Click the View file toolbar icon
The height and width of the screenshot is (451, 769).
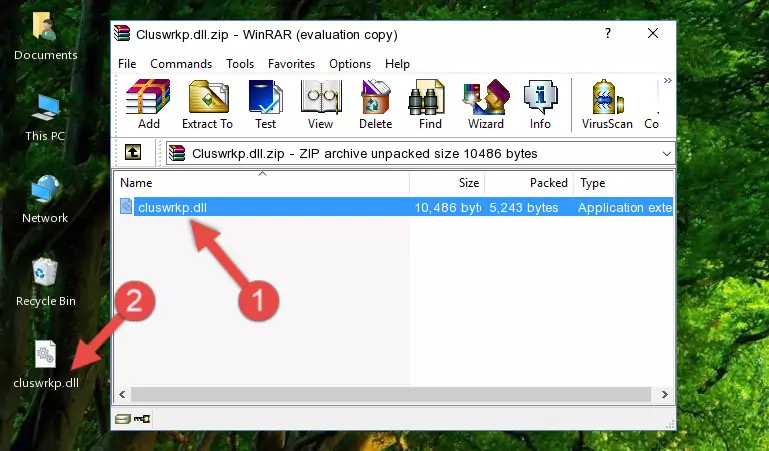point(321,104)
